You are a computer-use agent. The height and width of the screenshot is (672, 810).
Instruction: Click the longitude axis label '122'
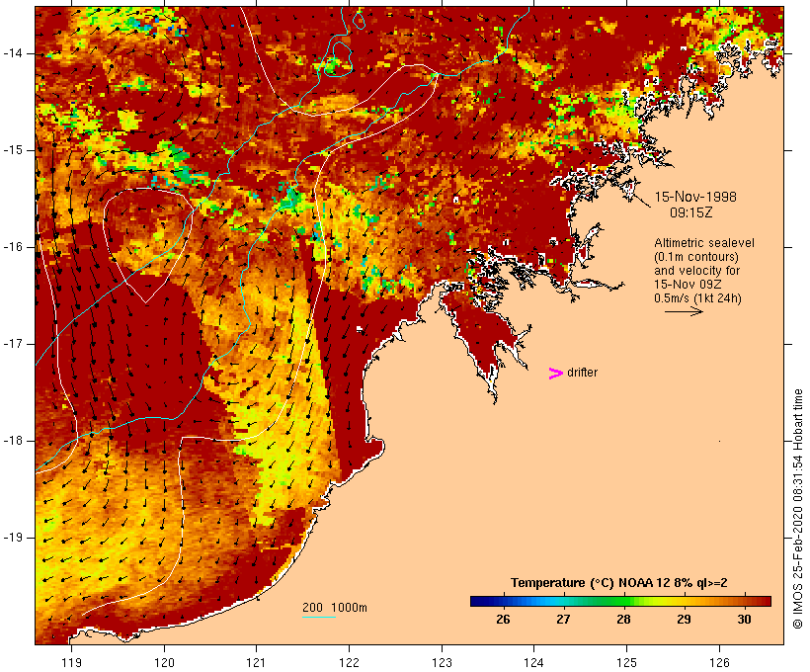click(350, 662)
